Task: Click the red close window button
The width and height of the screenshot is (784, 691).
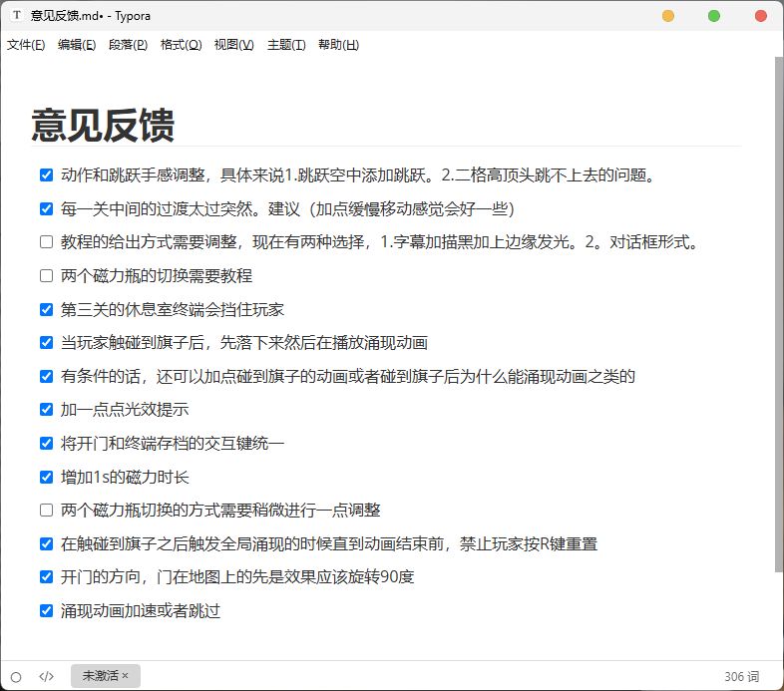Action: coord(760,16)
